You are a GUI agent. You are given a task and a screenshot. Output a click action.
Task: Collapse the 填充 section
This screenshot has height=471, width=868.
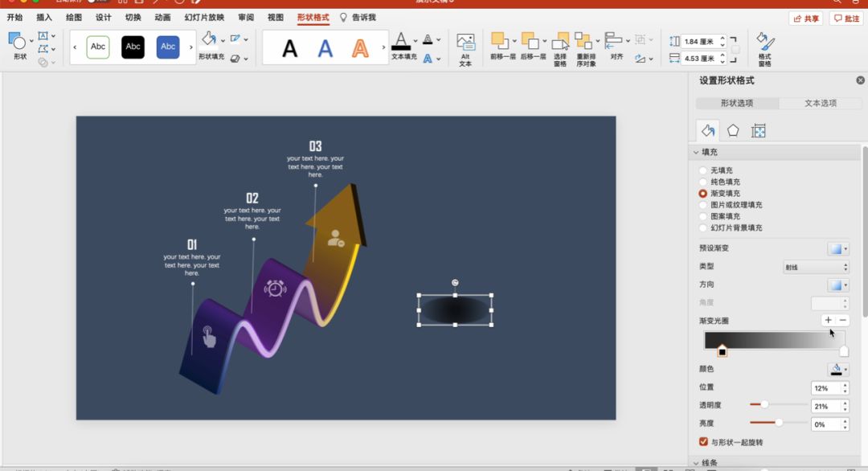pyautogui.click(x=696, y=152)
